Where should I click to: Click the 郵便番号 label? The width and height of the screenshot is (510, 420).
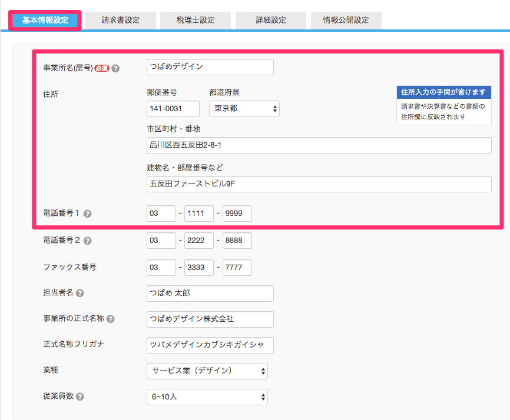161,92
